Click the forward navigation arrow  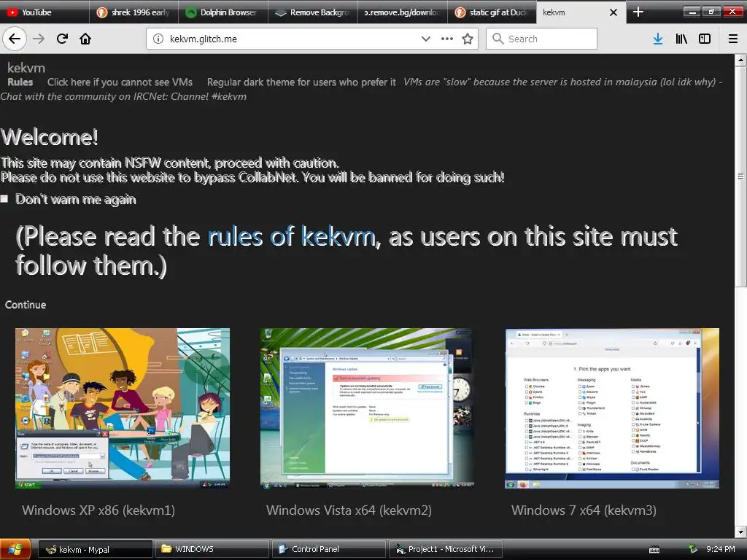[x=39, y=39]
